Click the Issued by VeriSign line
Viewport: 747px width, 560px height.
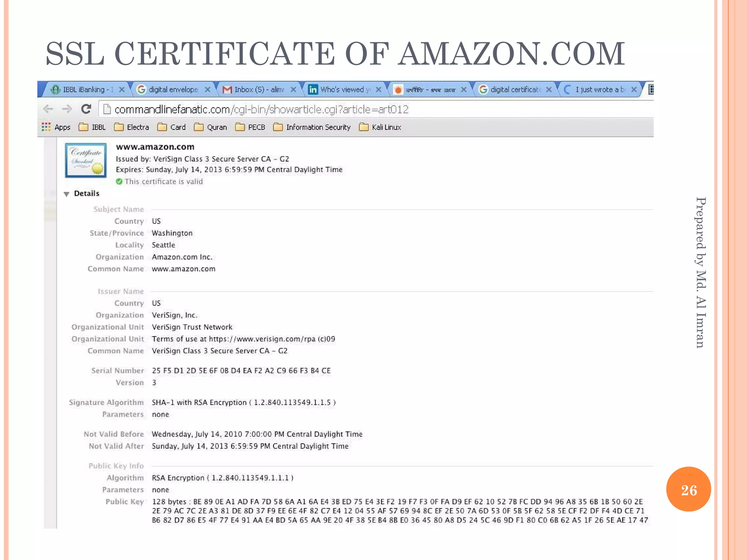pos(202,159)
